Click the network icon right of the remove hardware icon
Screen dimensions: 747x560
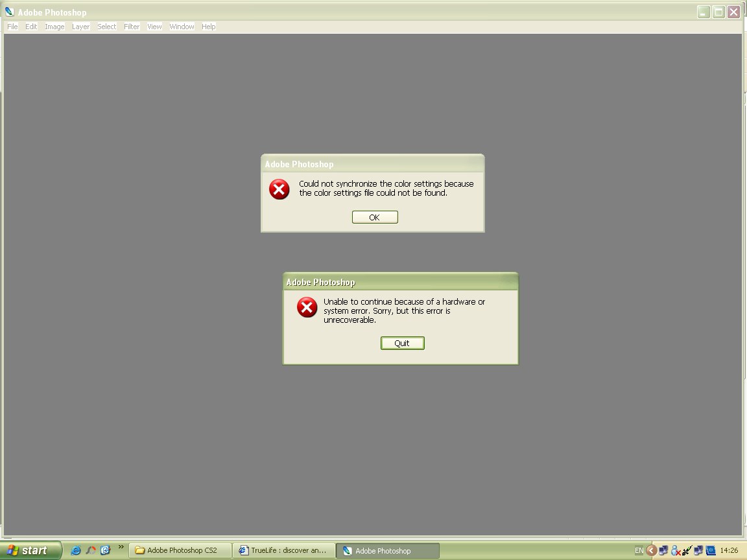click(x=698, y=550)
